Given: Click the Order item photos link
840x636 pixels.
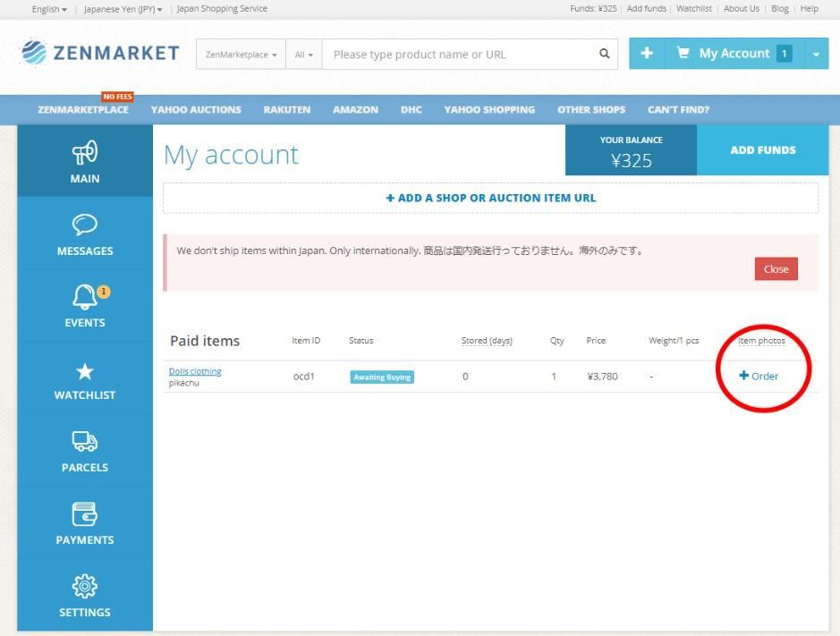Looking at the screenshot, I should point(758,376).
